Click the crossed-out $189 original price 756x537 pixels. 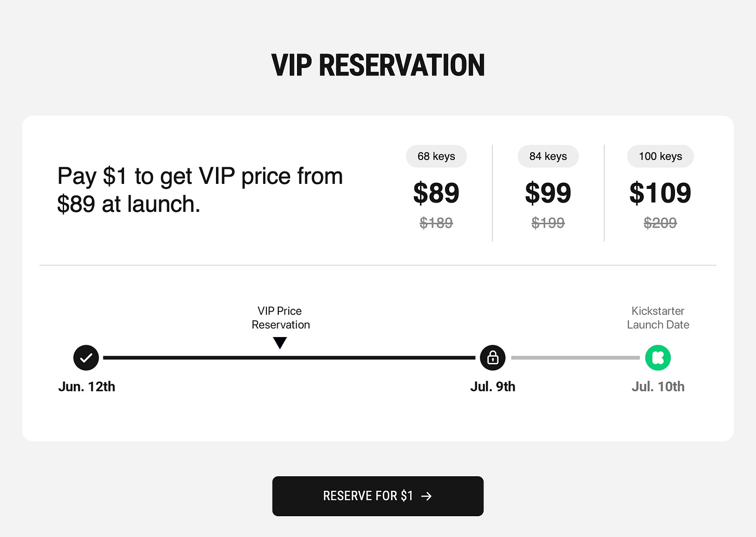pos(436,223)
